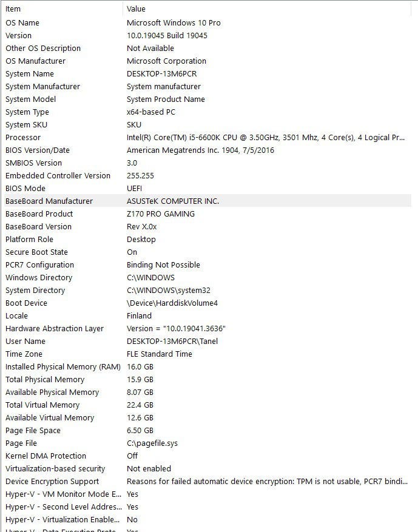Select the OS Name row
This screenshot has width=418, height=532.
click(x=207, y=22)
